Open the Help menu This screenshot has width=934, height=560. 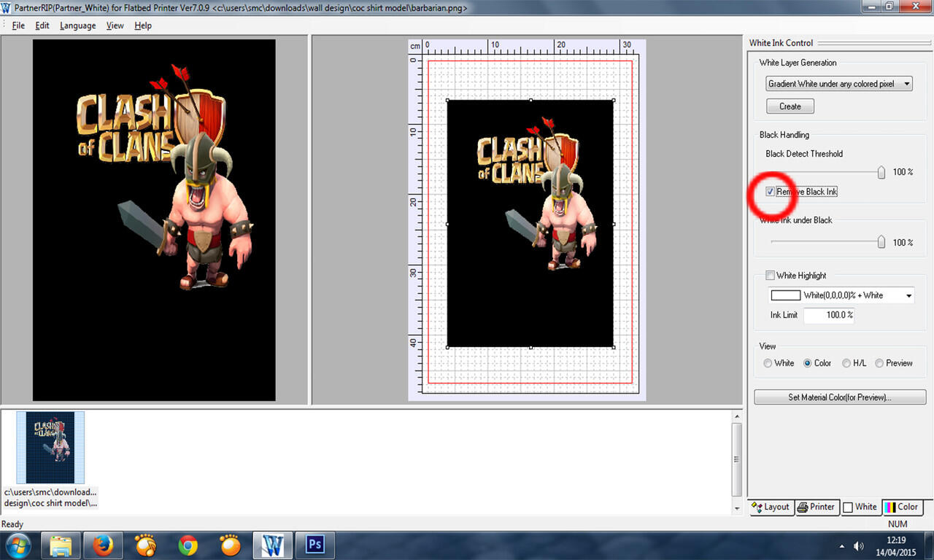(143, 26)
